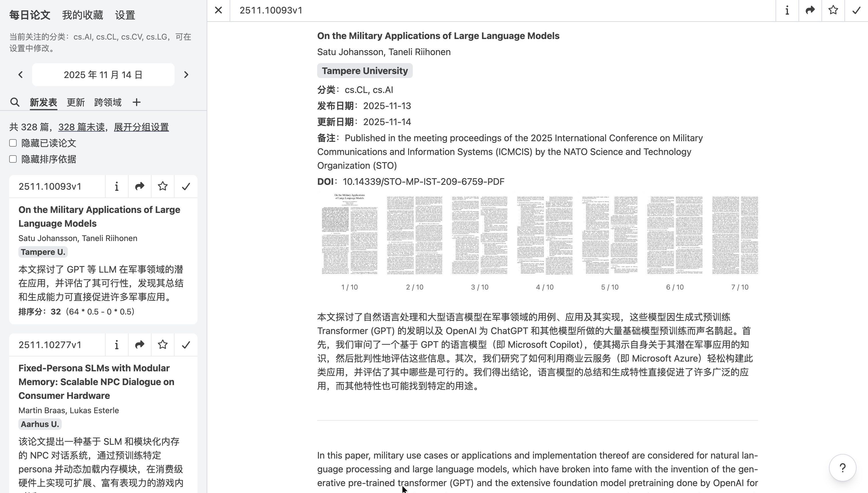Star the Military Applications paper in sidebar
868x493 pixels.
[x=162, y=186]
